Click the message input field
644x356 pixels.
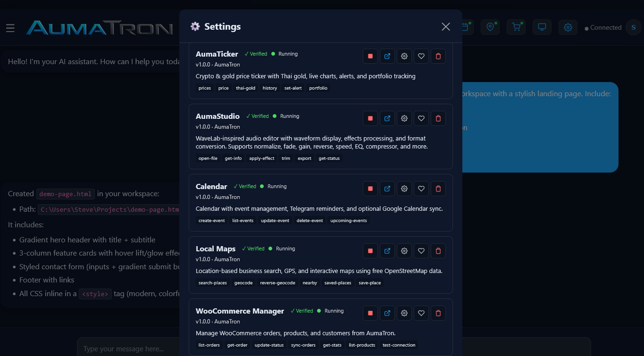point(334,348)
